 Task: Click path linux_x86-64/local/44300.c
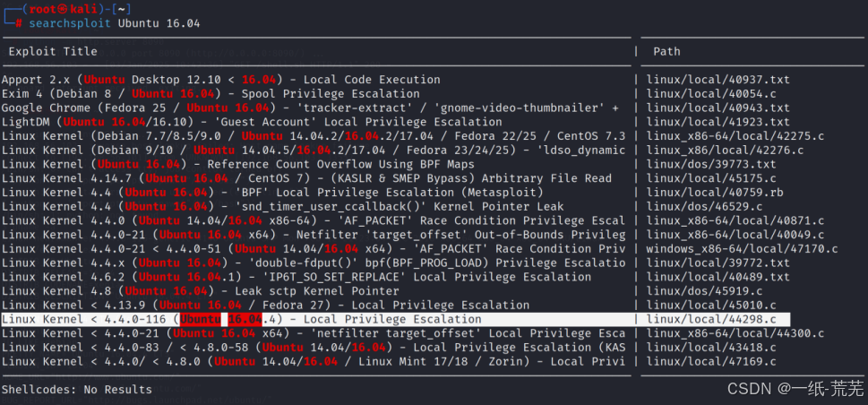click(735, 333)
